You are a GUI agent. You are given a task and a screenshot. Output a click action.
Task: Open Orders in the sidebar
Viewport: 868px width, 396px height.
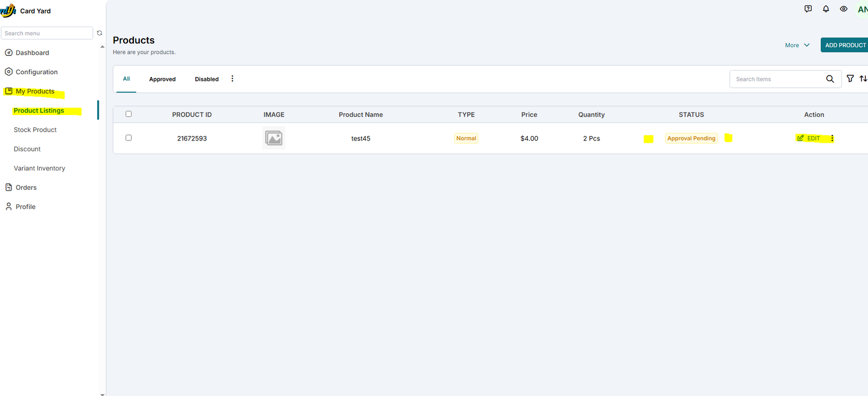26,188
